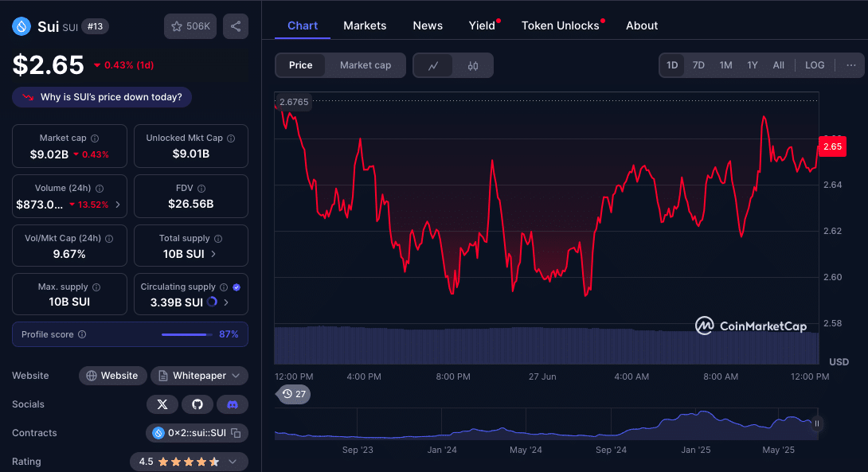Open the Token Unlocks tab
Screen dimensions: 868x472
coord(560,25)
